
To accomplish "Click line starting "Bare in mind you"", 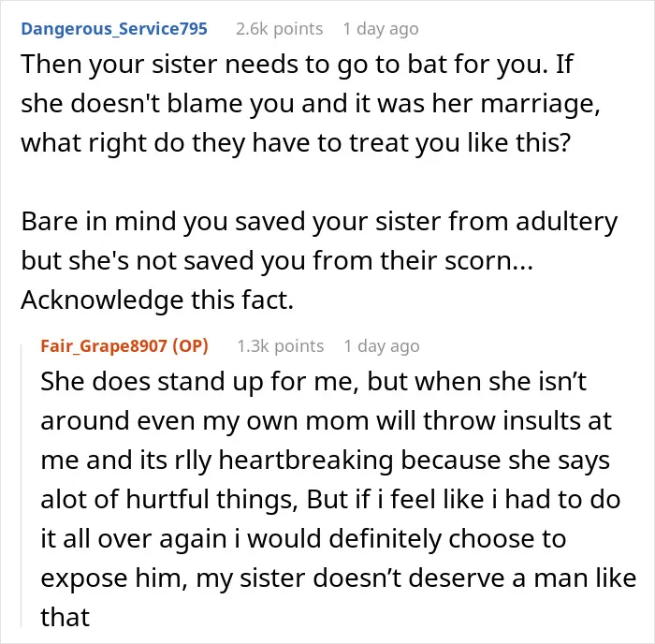I will pos(319,222).
